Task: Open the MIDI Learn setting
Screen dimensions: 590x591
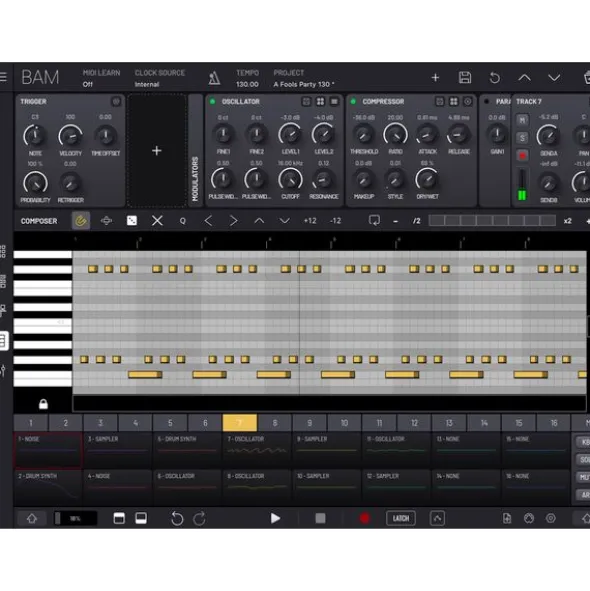Action: tap(101, 78)
